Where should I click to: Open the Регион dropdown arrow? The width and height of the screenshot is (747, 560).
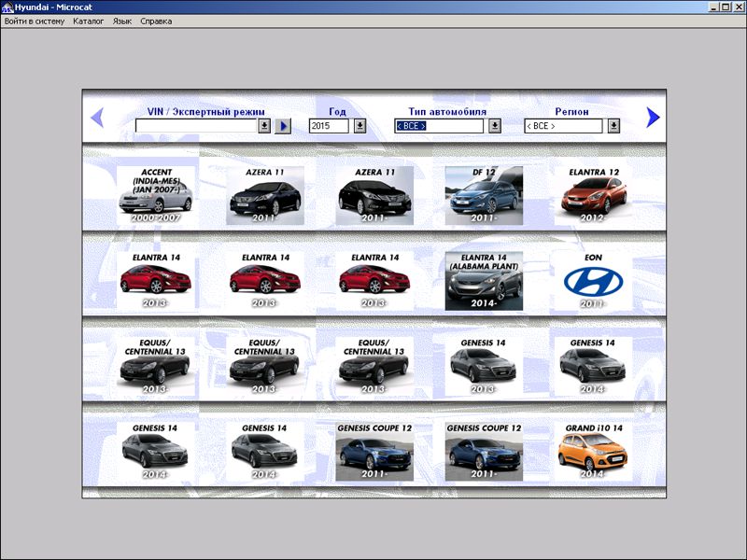613,126
